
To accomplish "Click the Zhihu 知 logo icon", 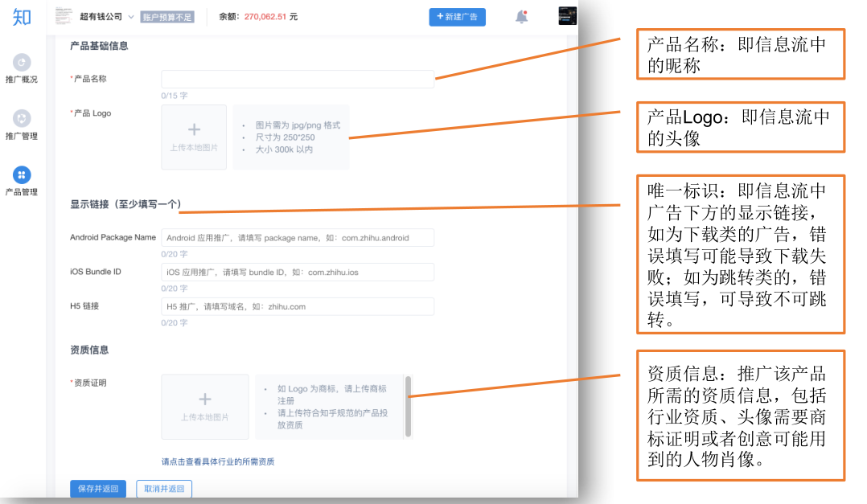I will tap(22, 17).
